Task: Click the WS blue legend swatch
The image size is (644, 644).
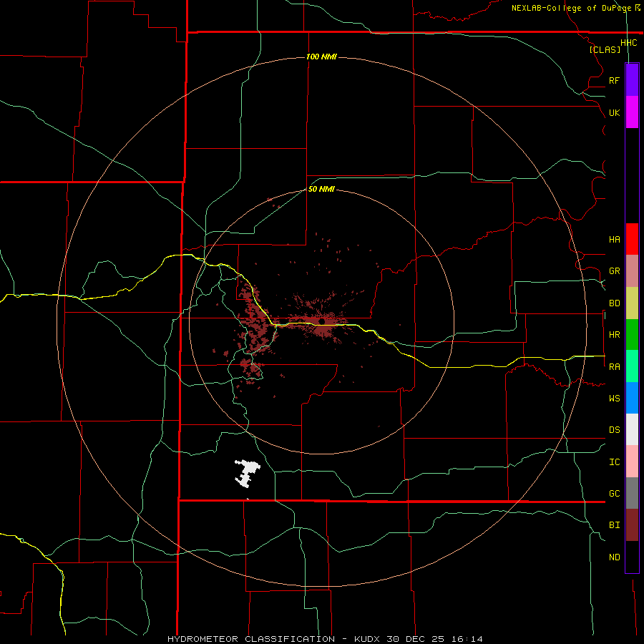Action: click(x=632, y=398)
